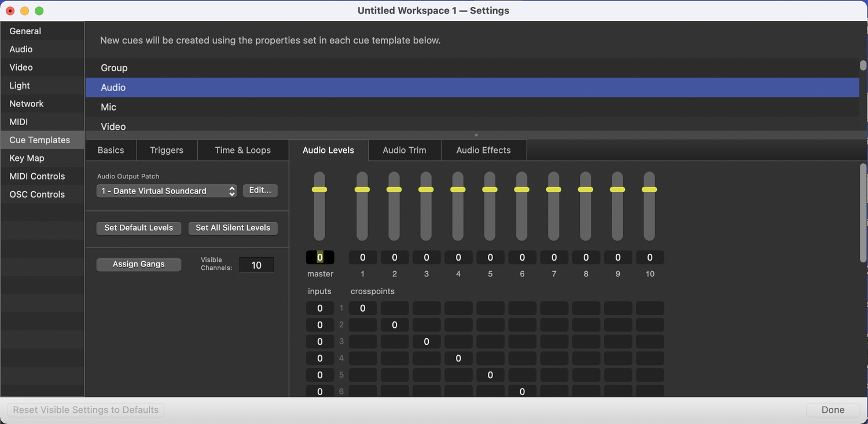Switch to the Triggers tab
This screenshot has width=868, height=424.
coord(167,150)
